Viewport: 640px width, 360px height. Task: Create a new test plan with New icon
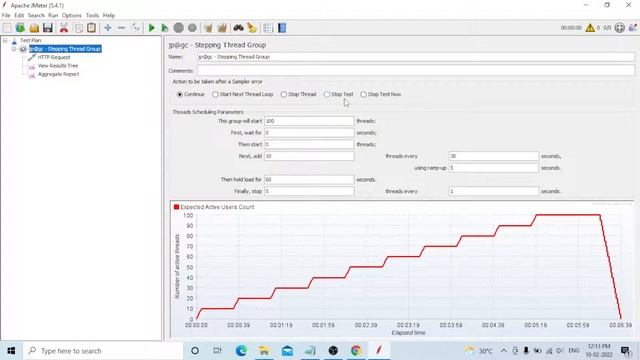7,28
